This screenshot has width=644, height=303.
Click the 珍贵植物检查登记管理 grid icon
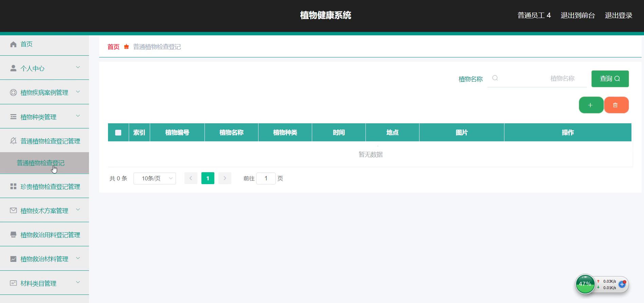click(13, 186)
